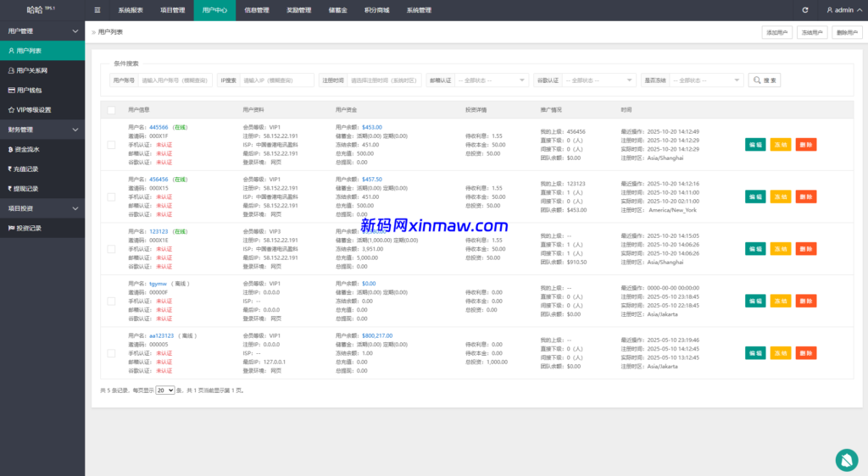Click green 编辑 button for user tgymw

pyautogui.click(x=755, y=302)
